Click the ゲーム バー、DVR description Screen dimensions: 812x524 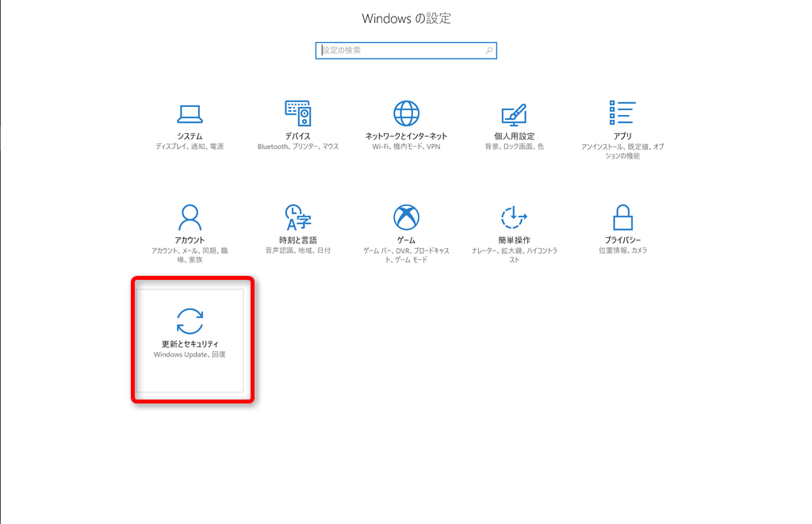pos(406,255)
